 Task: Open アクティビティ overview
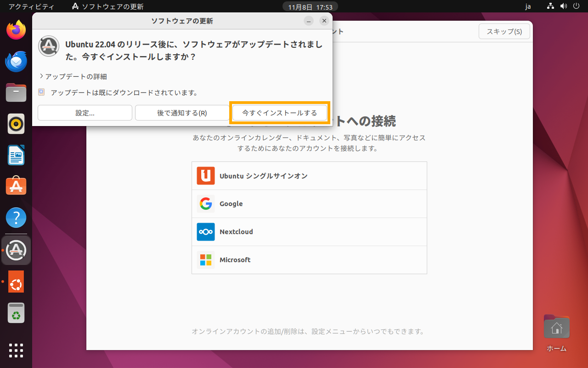[x=31, y=6]
